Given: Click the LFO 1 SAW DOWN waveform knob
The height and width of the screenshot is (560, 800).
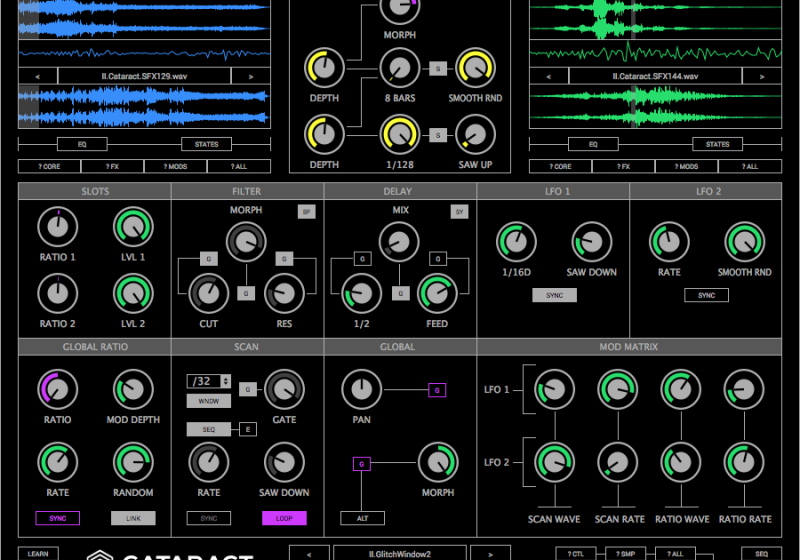Looking at the screenshot, I should pyautogui.click(x=592, y=242).
